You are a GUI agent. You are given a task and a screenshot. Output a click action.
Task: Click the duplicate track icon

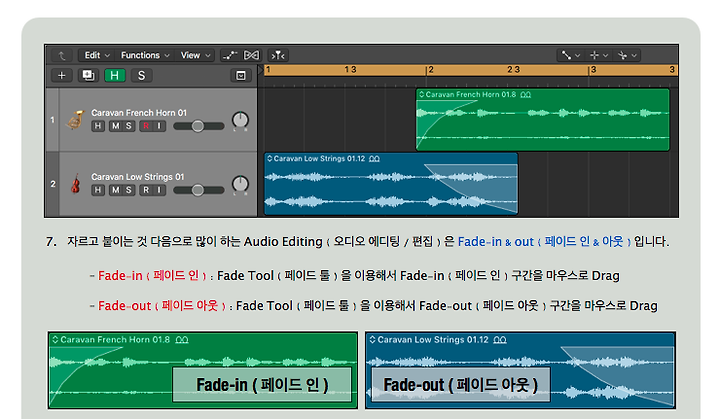coord(88,75)
